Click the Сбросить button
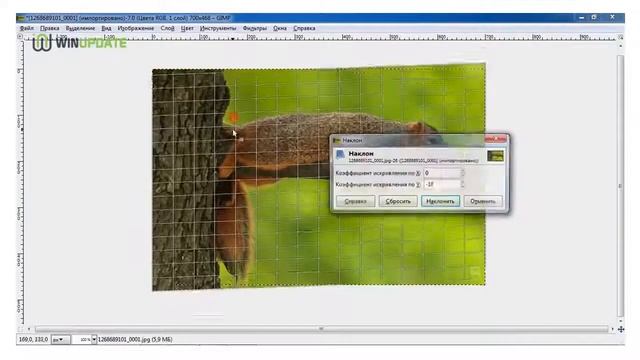 (x=398, y=201)
